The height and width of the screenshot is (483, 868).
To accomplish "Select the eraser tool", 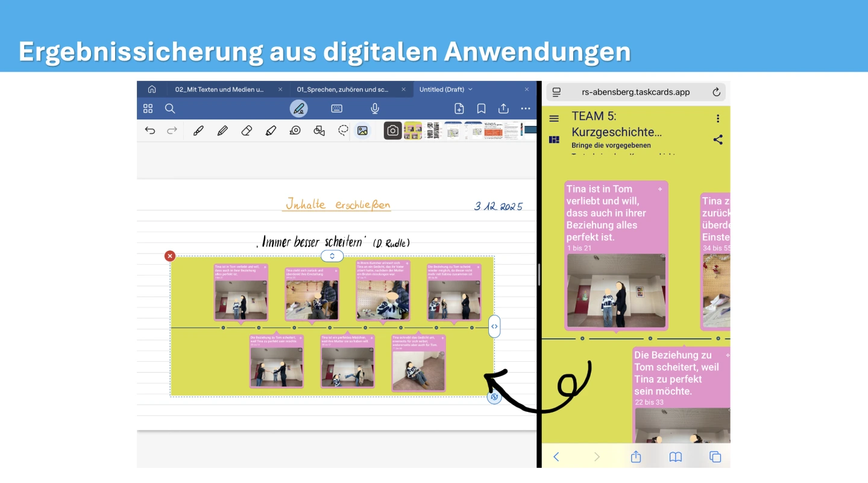I will (247, 131).
